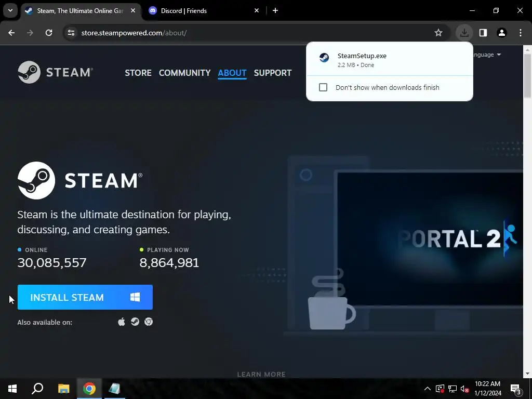Expand the language dropdown
The image size is (532, 399).
[x=486, y=55]
